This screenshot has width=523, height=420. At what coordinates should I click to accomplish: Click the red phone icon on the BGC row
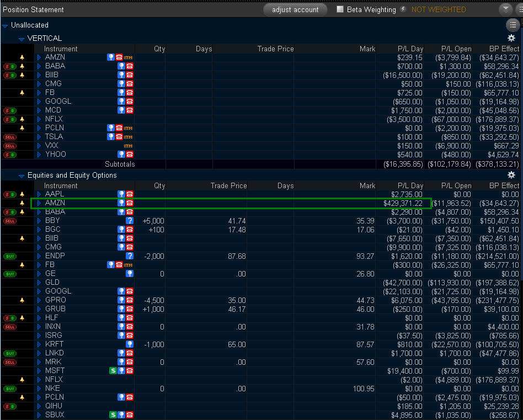pyautogui.click(x=130, y=230)
